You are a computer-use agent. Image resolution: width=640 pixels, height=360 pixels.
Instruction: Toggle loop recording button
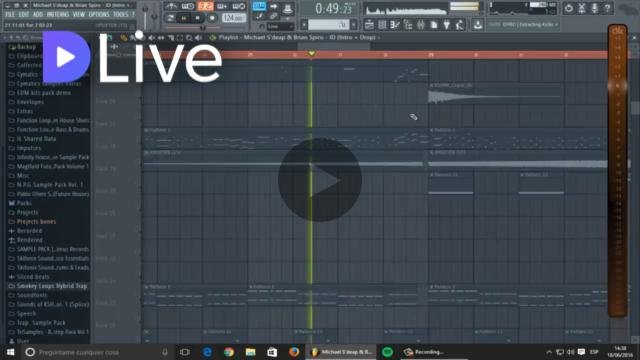(x=239, y=6)
